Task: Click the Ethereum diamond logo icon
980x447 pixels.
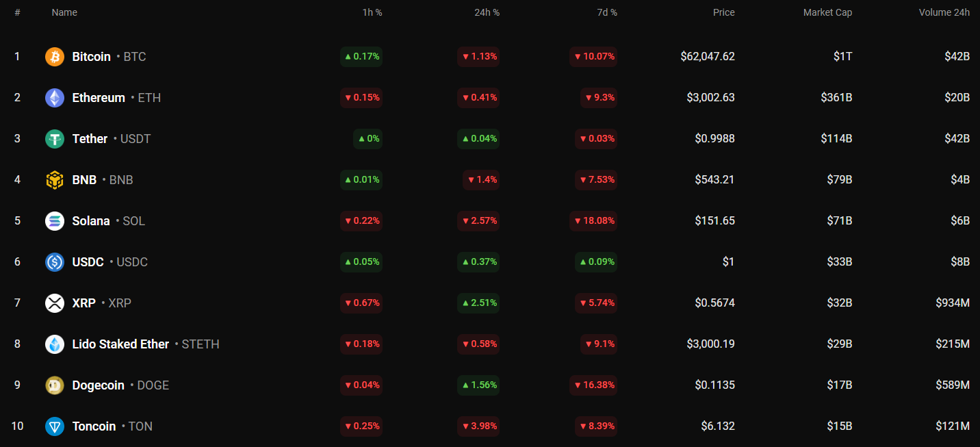Action: tap(55, 98)
